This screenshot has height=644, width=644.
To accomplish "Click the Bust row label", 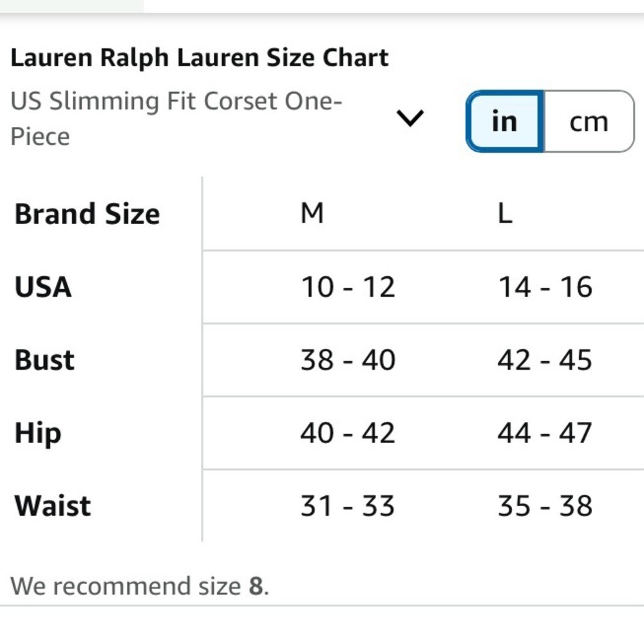I will tap(44, 360).
